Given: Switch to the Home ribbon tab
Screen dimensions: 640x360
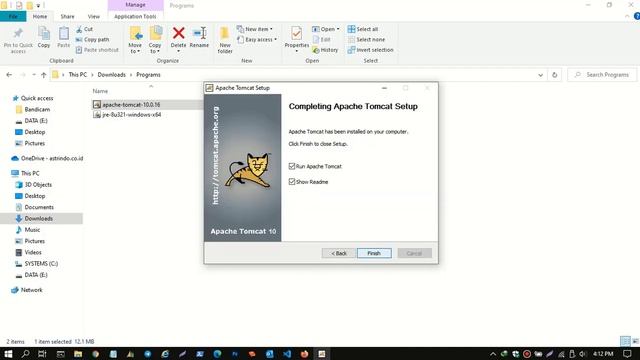Looking at the screenshot, I should point(40,16).
